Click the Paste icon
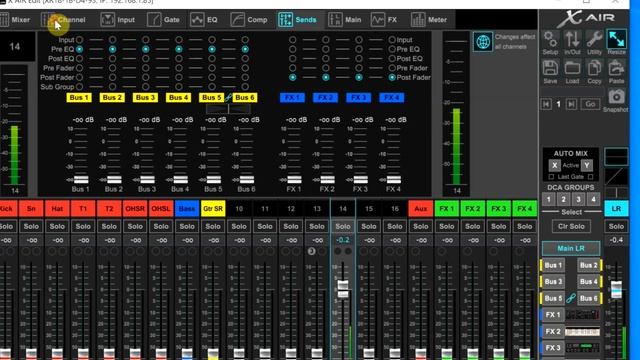The image size is (640, 360). pos(616,68)
